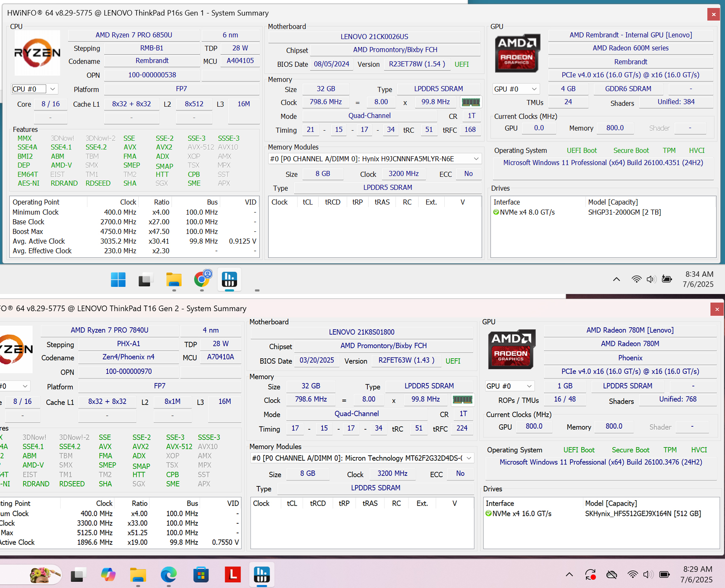This screenshot has width=725, height=588.
Task: Click Quad-Channel mode field in P16s window
Action: point(369,116)
